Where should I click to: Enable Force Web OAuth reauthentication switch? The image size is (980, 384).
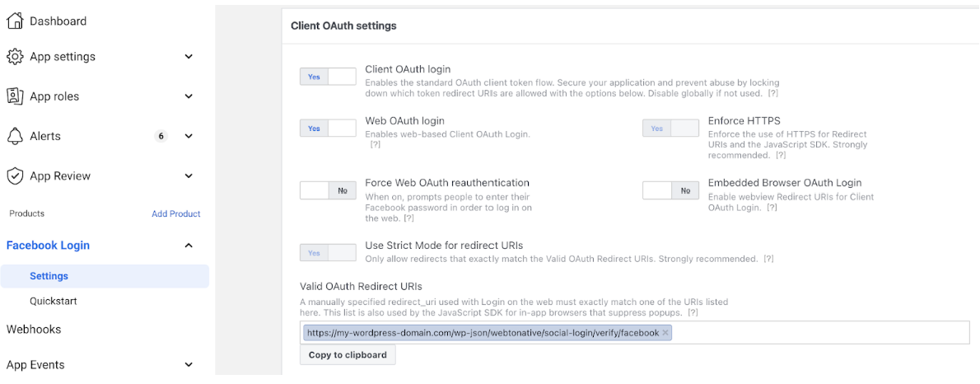(x=328, y=190)
